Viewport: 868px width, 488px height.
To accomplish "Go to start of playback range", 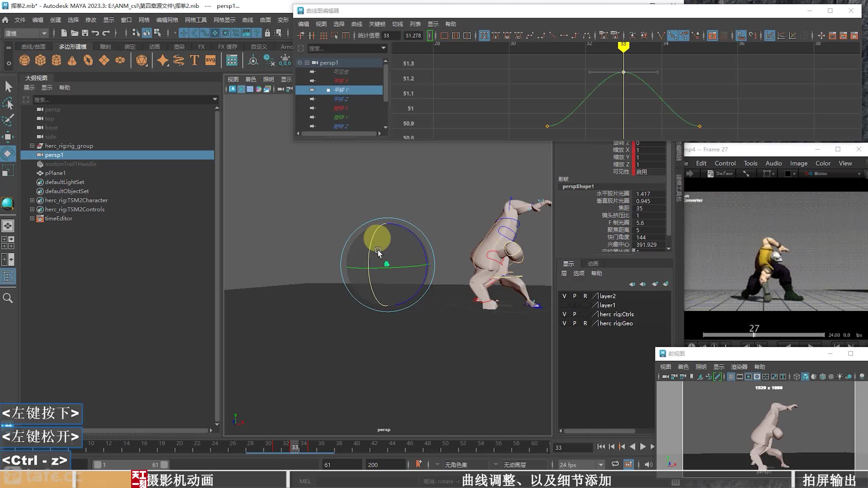I will coord(601,447).
